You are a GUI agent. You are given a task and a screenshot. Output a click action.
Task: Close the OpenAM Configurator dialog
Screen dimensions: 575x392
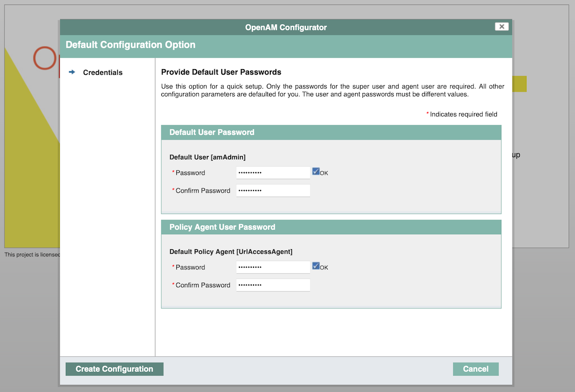(x=501, y=26)
